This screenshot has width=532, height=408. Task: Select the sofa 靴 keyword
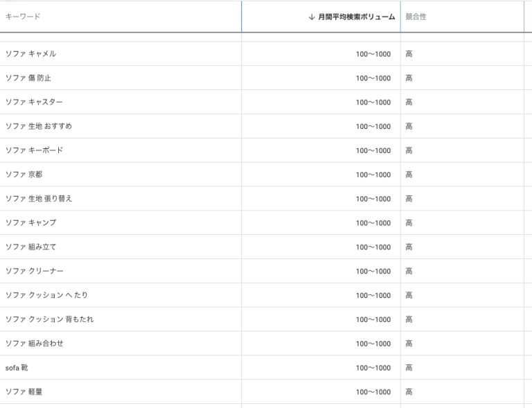pyautogui.click(x=17, y=368)
